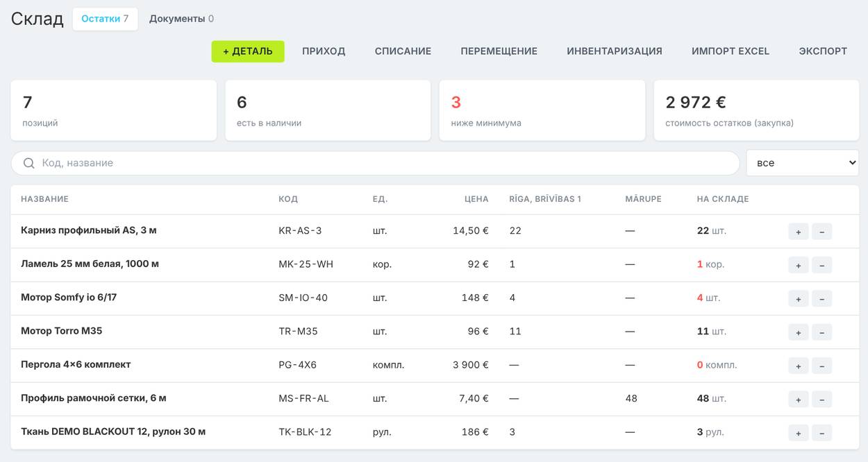
Task: Click the code PG-4X6
Action: 297,365
